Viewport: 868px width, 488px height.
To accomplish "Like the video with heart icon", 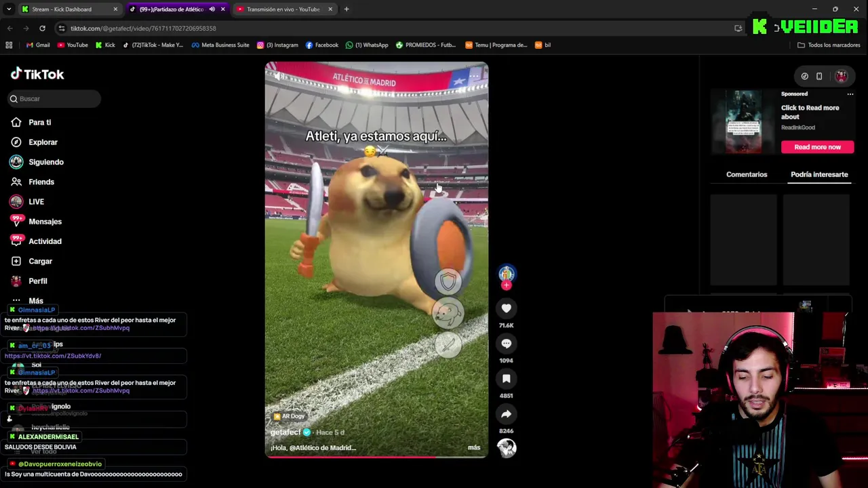I will coord(507,308).
